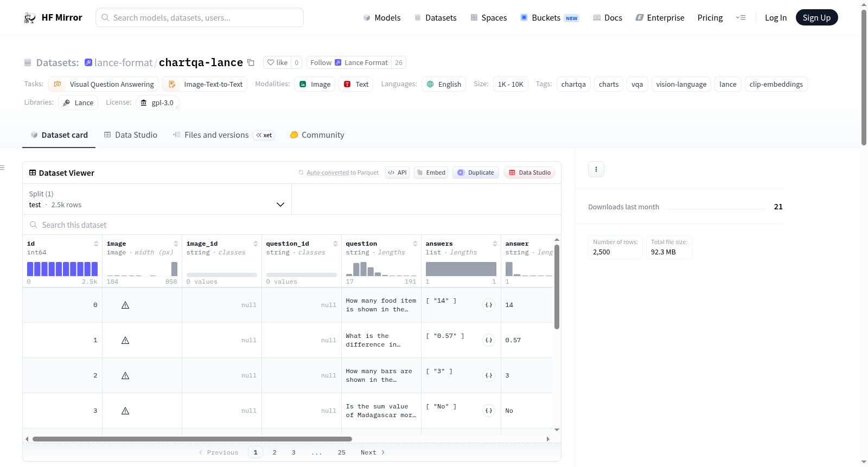Image resolution: width=868 pixels, height=467 pixels.
Task: Click the Visual Question Answering task tag
Action: tap(104, 85)
